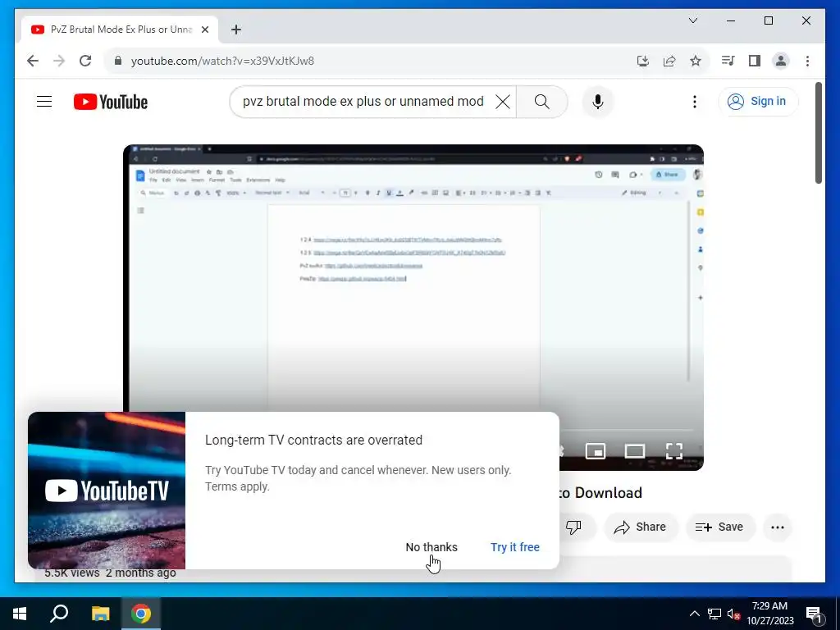The height and width of the screenshot is (630, 840).
Task: Install app via address bar icon
Action: click(643, 61)
